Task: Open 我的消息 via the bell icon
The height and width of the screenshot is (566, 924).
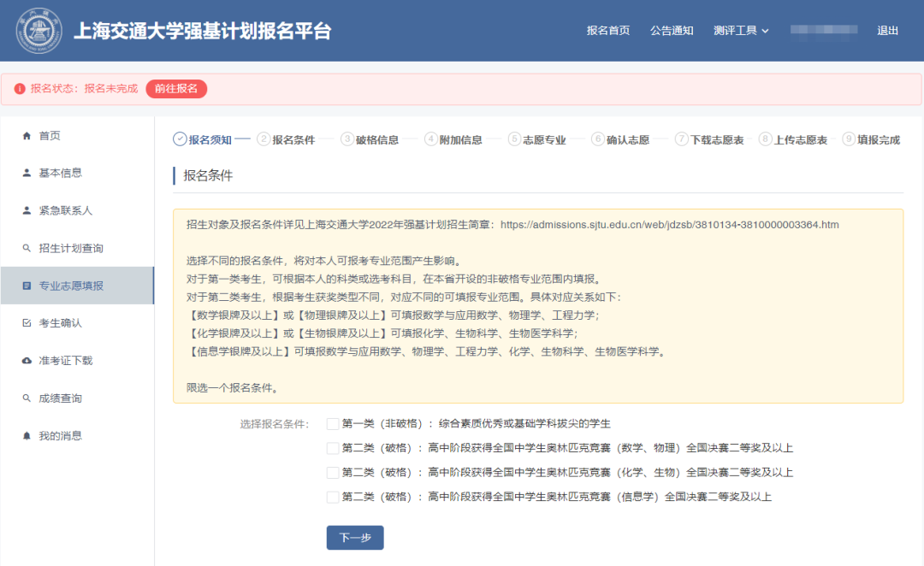Action: click(26, 436)
